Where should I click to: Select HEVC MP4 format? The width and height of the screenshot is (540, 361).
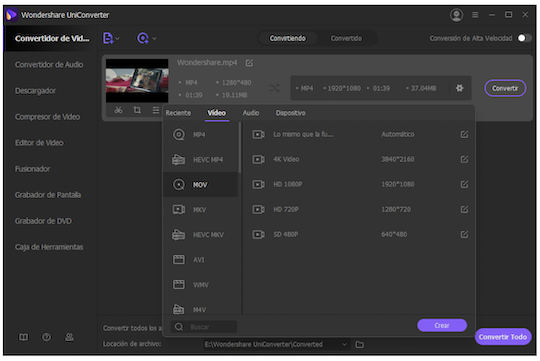pyautogui.click(x=200, y=159)
